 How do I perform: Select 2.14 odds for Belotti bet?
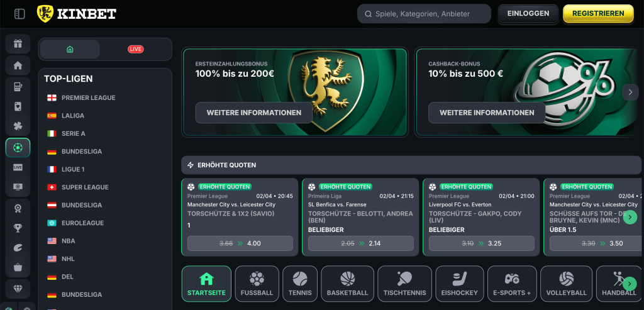click(360, 243)
